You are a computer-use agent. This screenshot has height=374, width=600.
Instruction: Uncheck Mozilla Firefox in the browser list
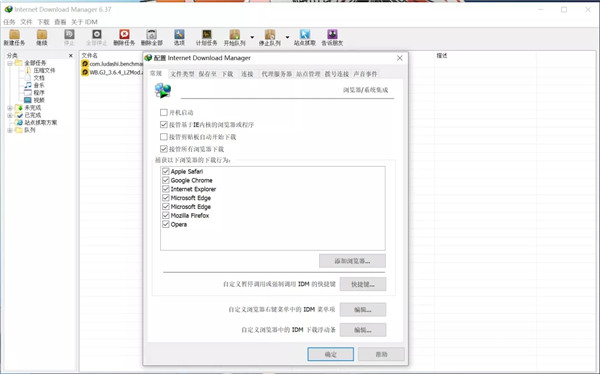click(x=166, y=215)
